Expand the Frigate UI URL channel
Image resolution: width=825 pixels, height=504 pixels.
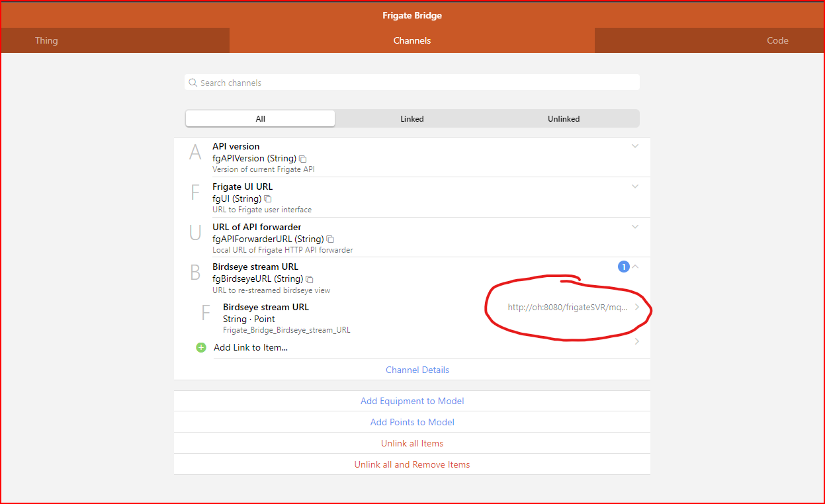[635, 187]
